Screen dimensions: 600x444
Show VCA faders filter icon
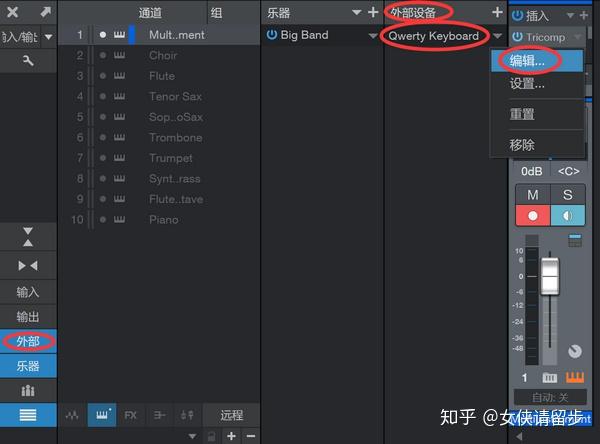[x=187, y=415]
